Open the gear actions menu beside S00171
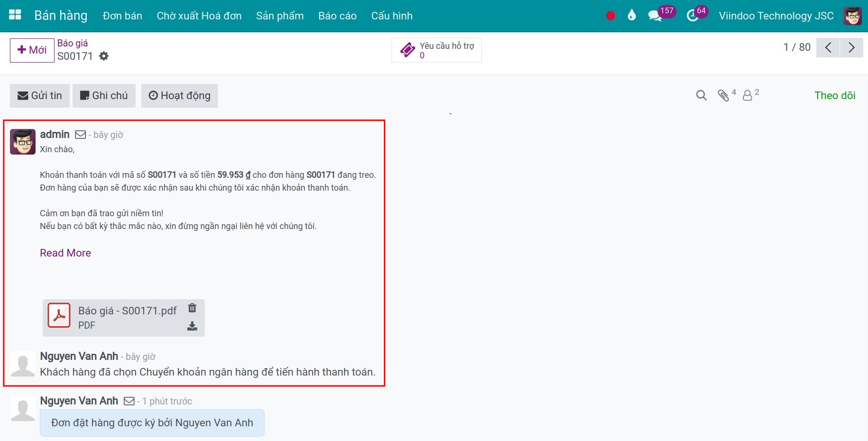 (x=104, y=56)
